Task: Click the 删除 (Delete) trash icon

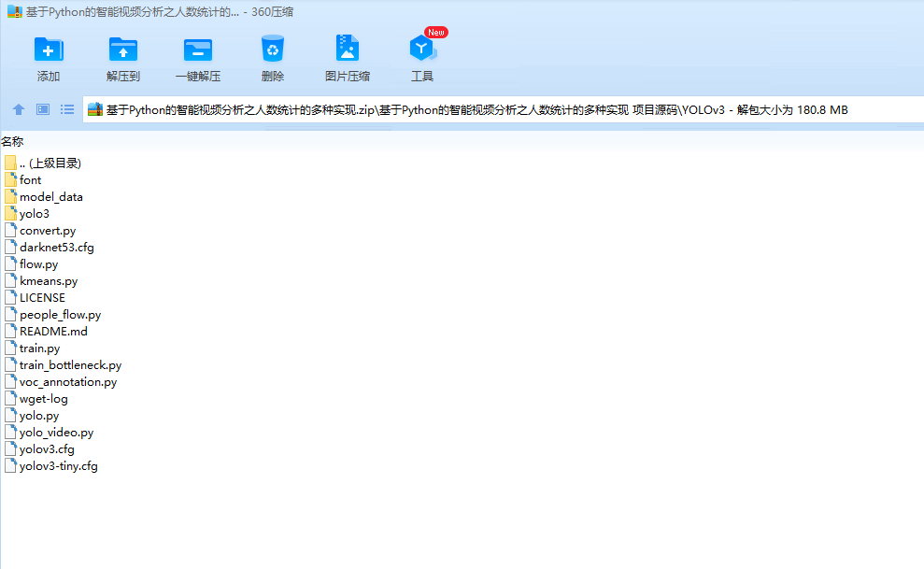Action: [x=272, y=50]
